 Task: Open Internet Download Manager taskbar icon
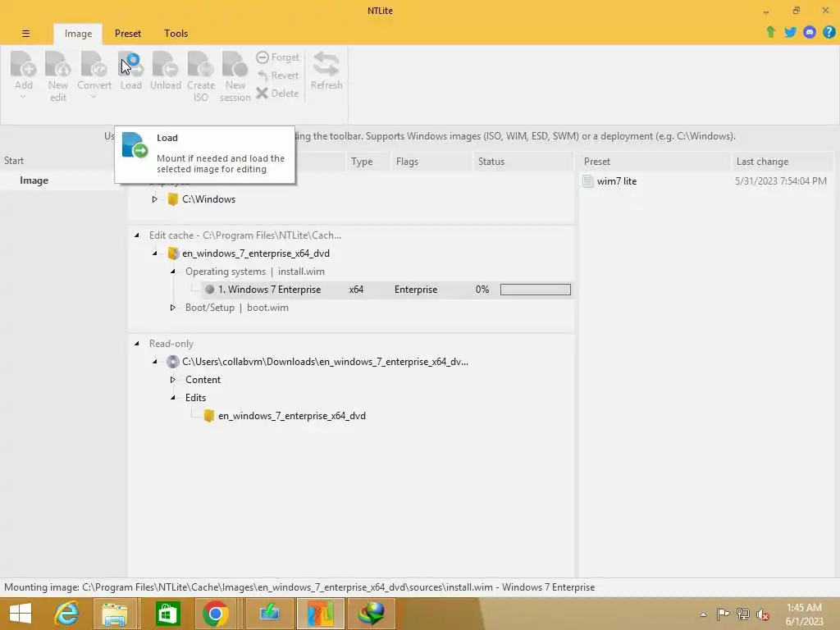[372, 614]
